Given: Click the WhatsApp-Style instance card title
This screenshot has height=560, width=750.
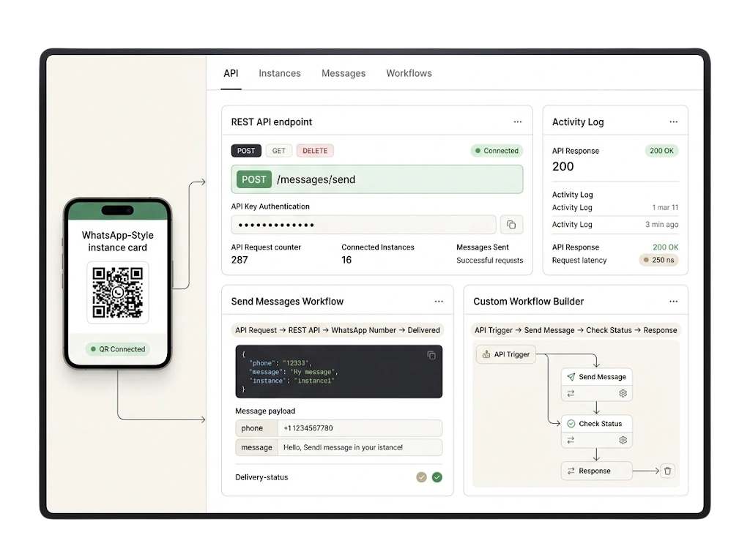Looking at the screenshot, I should (x=118, y=242).
